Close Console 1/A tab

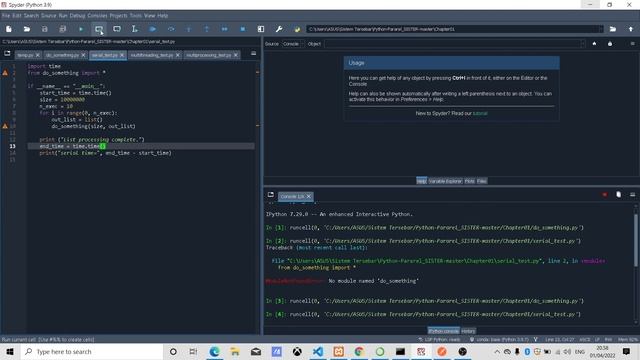pyautogui.click(x=309, y=196)
